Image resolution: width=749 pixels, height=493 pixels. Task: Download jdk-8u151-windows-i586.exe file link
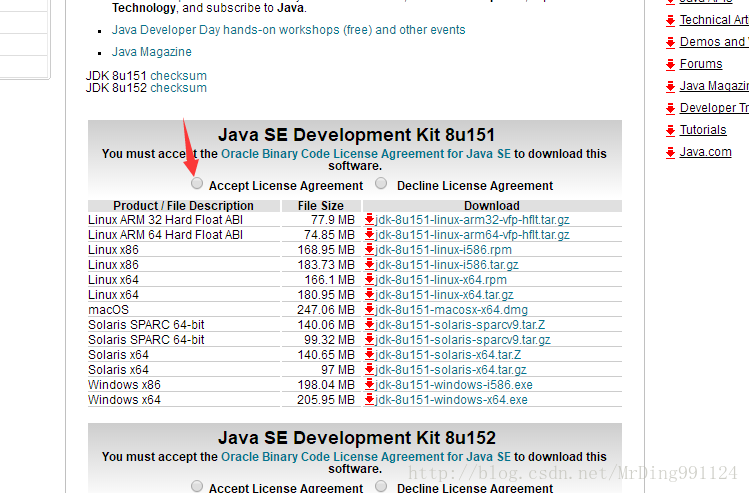(454, 385)
